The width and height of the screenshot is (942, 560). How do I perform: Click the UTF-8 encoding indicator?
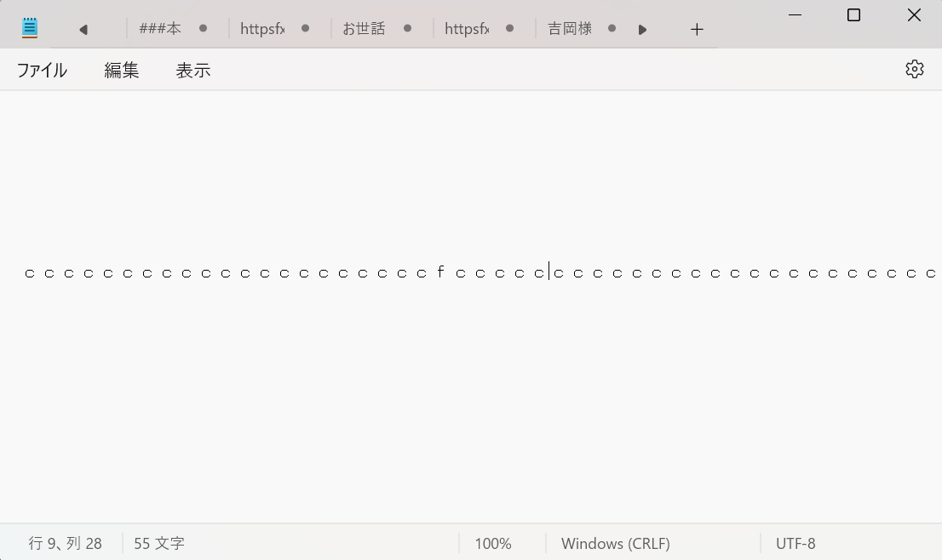click(x=795, y=543)
